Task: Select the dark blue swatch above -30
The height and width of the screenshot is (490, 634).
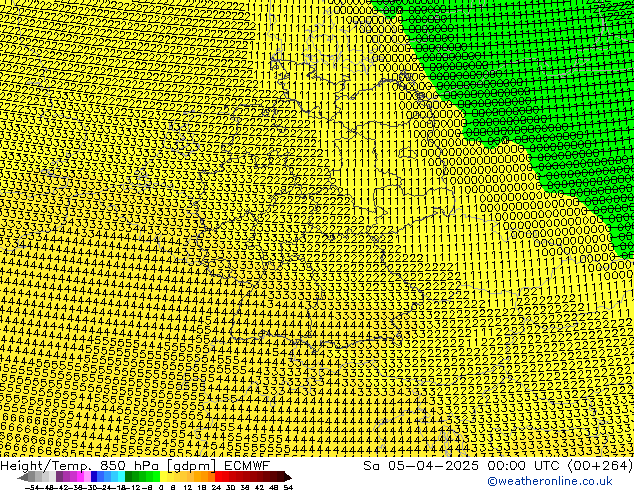Action: click(94, 476)
